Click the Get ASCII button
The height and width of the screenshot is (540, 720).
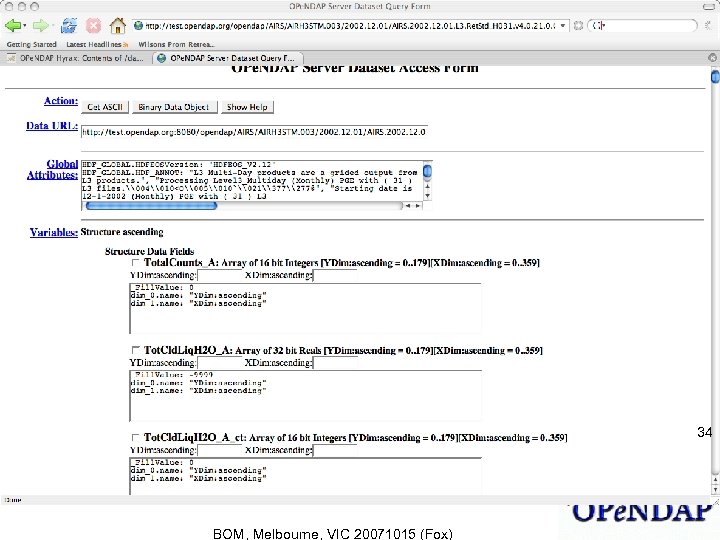tap(105, 107)
